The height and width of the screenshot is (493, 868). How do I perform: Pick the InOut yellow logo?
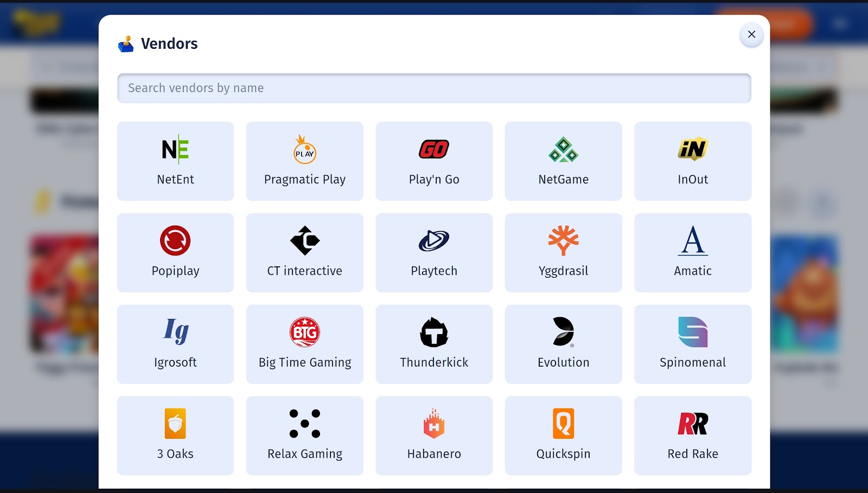(693, 149)
